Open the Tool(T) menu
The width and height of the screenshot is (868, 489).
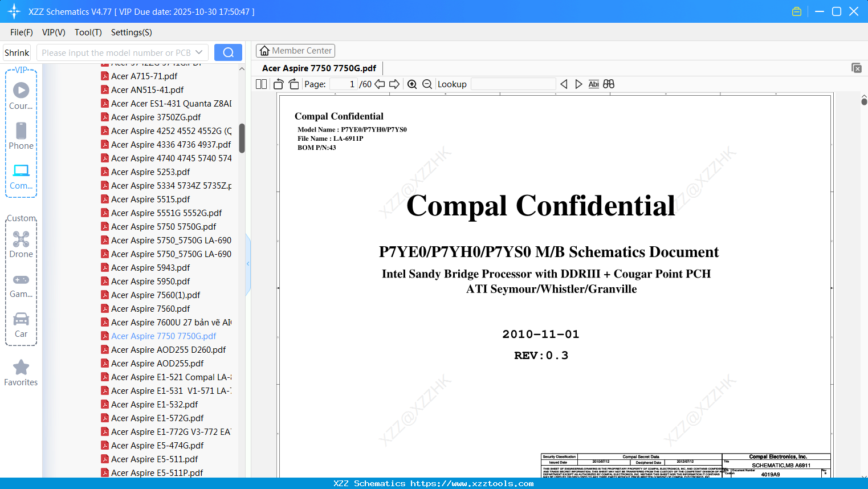88,32
